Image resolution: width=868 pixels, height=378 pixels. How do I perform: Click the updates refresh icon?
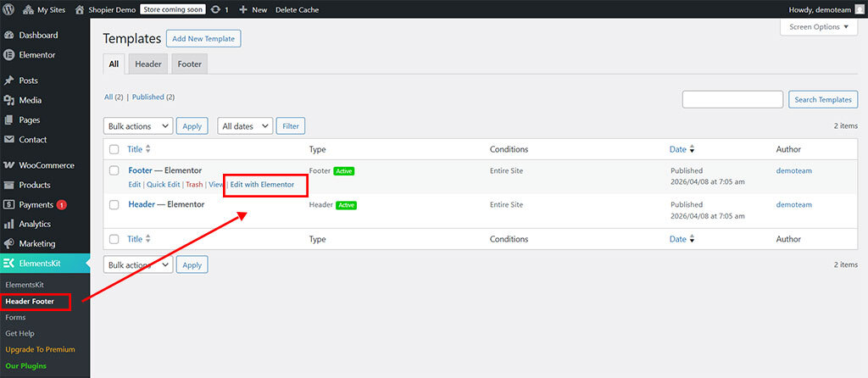click(216, 9)
